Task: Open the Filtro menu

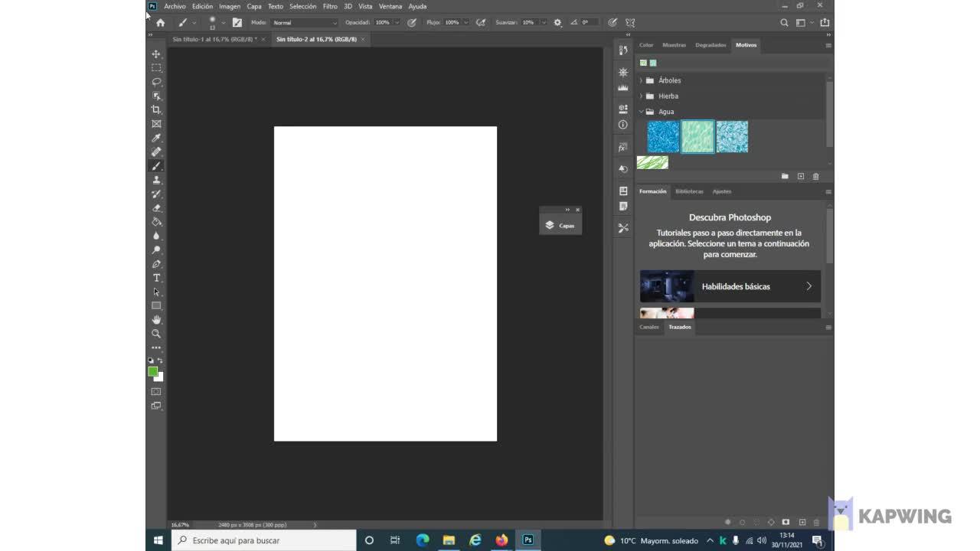Action: coord(330,6)
